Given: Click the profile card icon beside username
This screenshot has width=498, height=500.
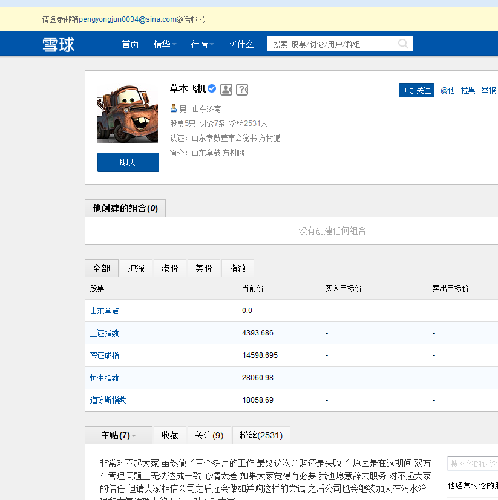Looking at the screenshot, I should pyautogui.click(x=226, y=89).
